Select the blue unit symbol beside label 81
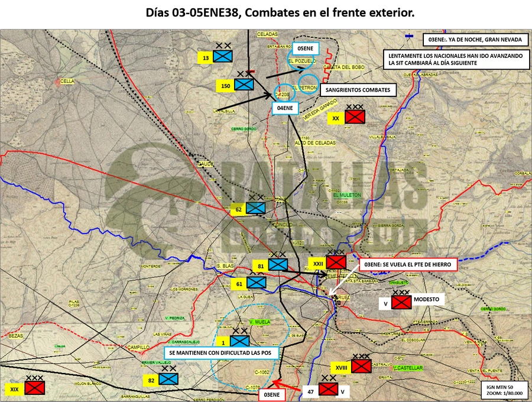The image size is (532, 402). [278, 265]
